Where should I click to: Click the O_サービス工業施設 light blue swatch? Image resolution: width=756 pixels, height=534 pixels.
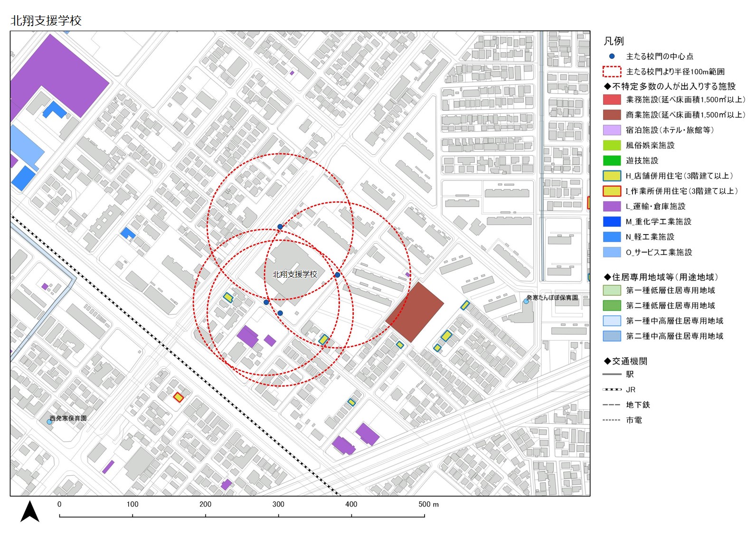[x=612, y=252]
